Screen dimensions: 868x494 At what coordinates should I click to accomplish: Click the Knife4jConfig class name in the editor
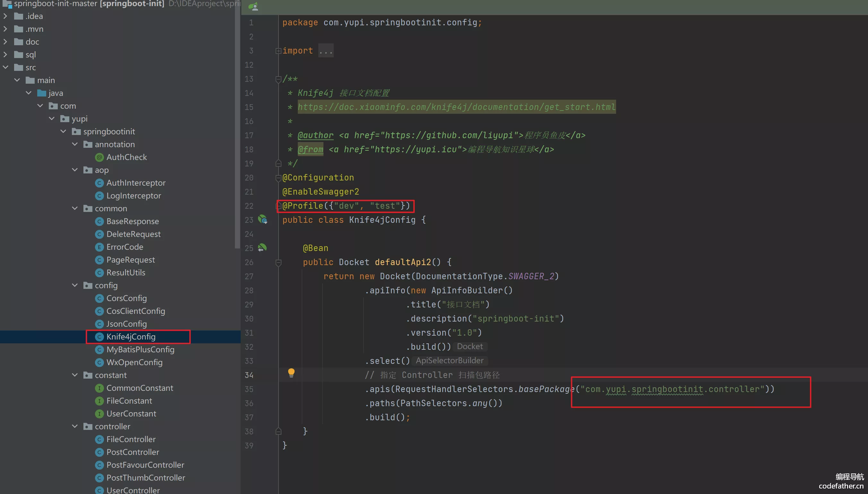point(382,220)
